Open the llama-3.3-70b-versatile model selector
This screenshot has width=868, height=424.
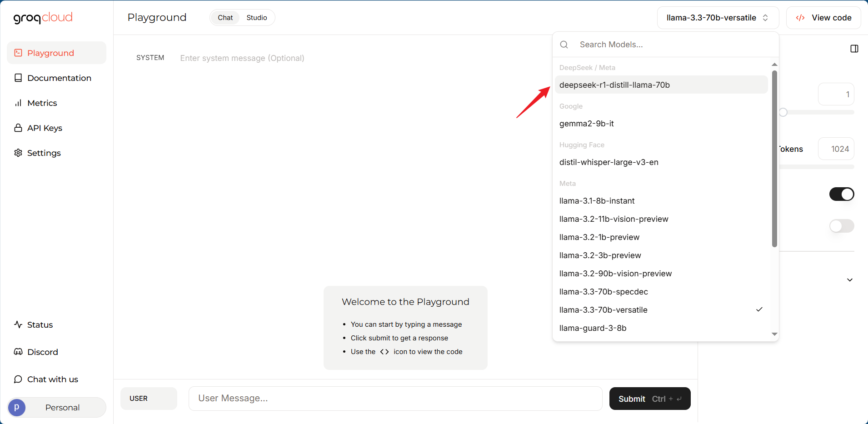[718, 18]
